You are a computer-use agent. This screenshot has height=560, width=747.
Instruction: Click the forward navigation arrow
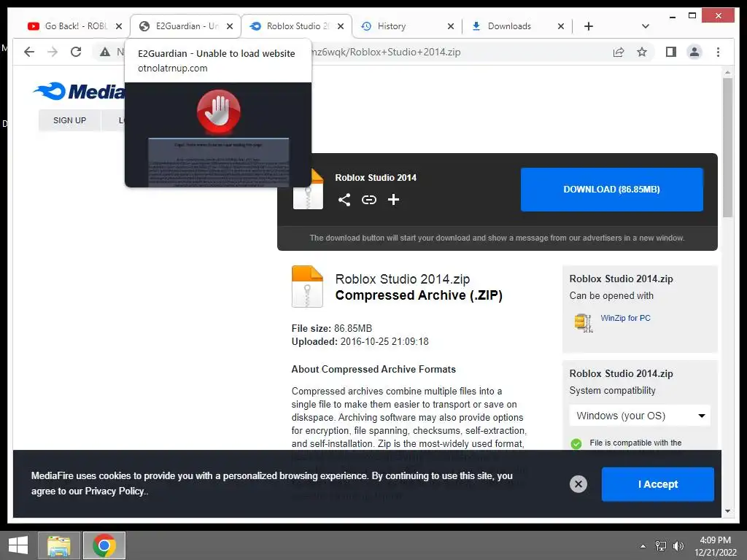point(53,52)
